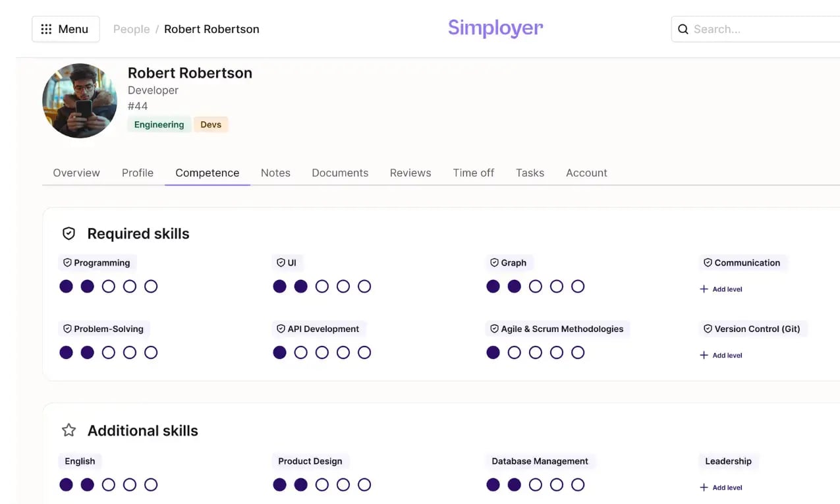The image size is (840, 504).
Task: Add level for Version Control (Git)
Action: coord(721,355)
